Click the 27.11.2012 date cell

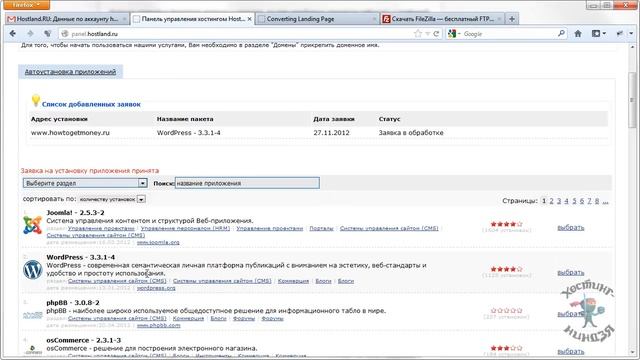click(331, 133)
